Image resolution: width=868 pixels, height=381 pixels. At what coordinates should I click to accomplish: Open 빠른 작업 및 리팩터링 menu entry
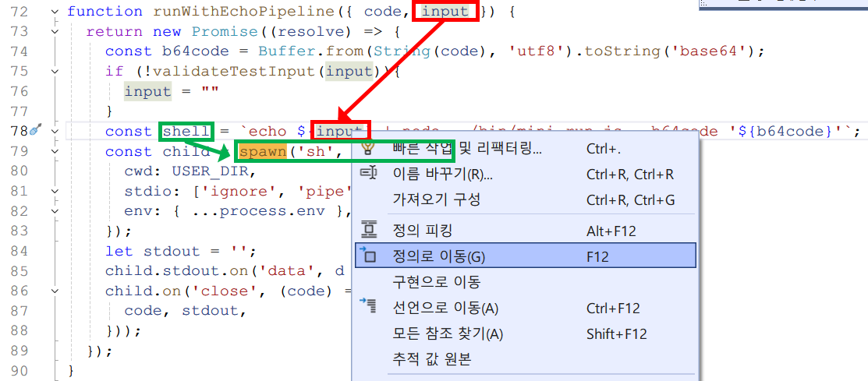pyautogui.click(x=525, y=148)
